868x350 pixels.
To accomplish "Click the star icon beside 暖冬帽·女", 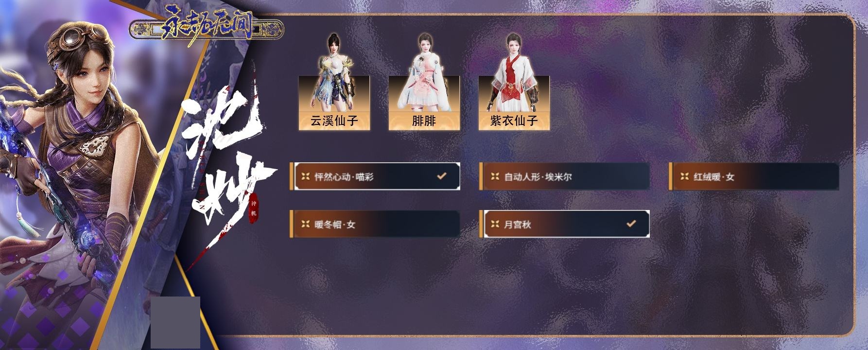I will pyautogui.click(x=306, y=224).
